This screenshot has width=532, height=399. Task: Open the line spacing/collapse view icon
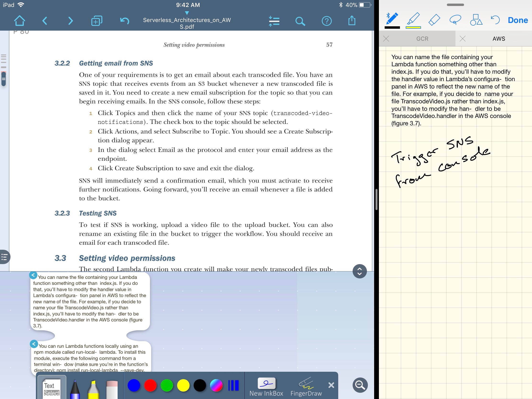click(274, 21)
